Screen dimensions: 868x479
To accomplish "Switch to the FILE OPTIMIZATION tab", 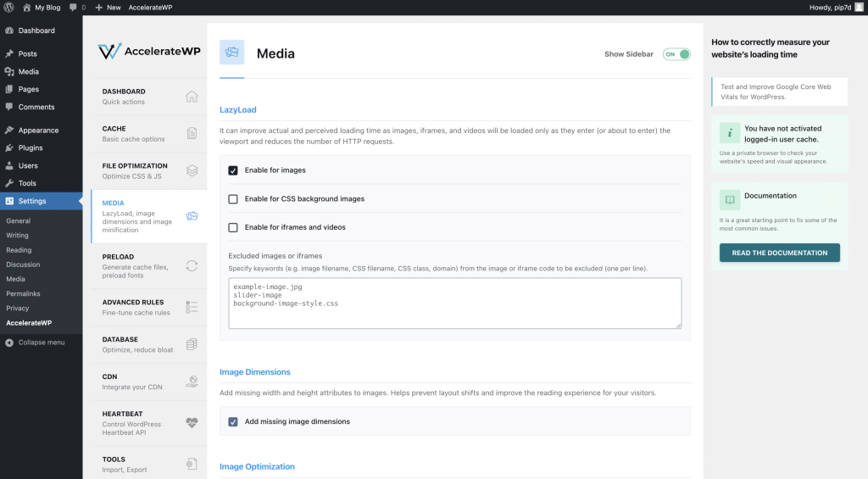I will click(149, 170).
